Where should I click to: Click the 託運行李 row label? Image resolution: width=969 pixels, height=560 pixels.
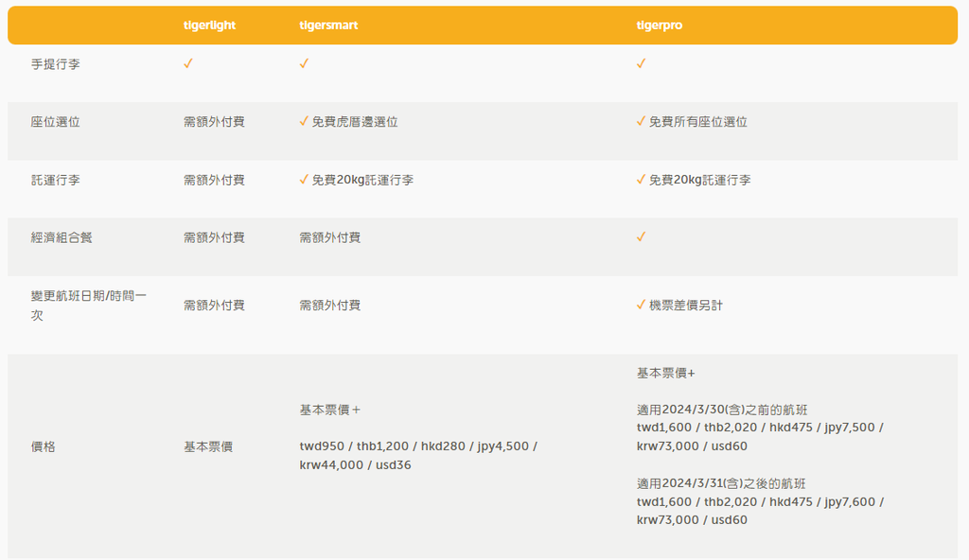click(x=56, y=180)
